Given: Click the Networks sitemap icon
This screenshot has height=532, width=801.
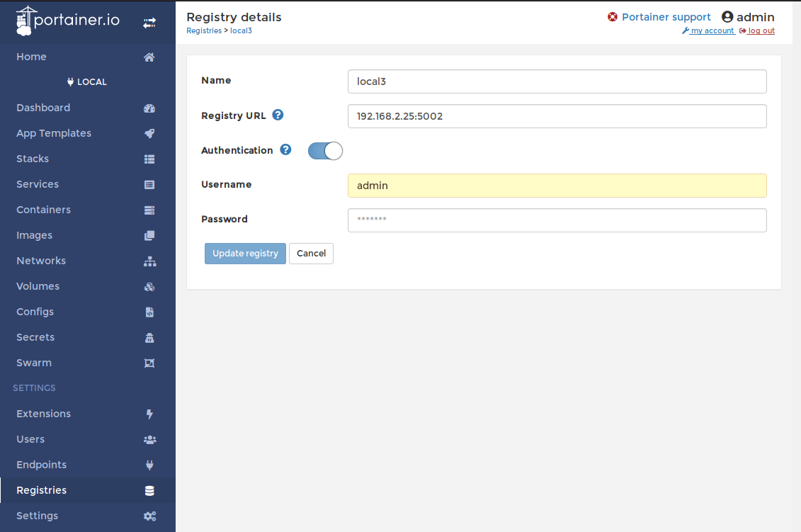Looking at the screenshot, I should [x=149, y=261].
